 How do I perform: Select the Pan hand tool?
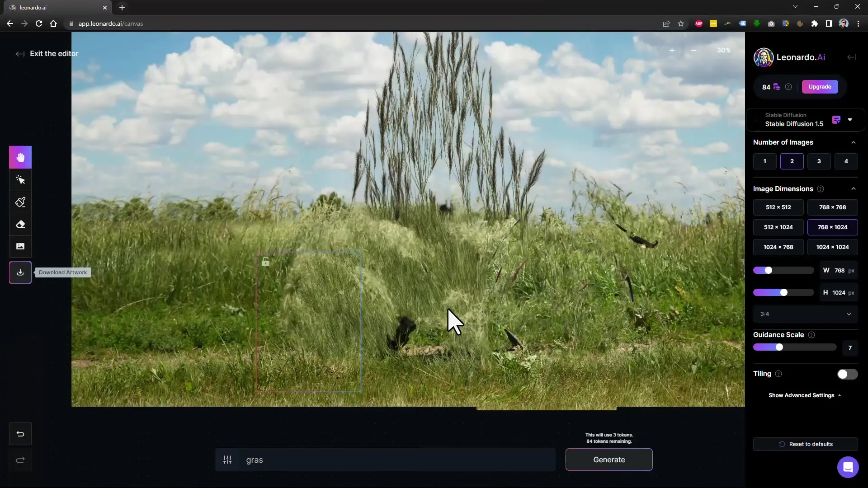[x=20, y=157]
